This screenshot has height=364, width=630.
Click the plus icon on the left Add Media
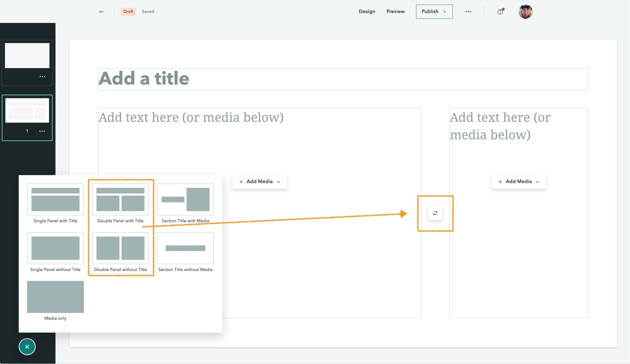click(241, 181)
